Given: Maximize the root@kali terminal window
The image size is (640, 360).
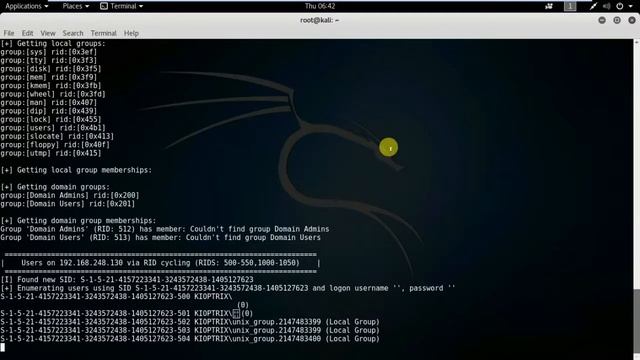Looking at the screenshot, I should coord(617,20).
